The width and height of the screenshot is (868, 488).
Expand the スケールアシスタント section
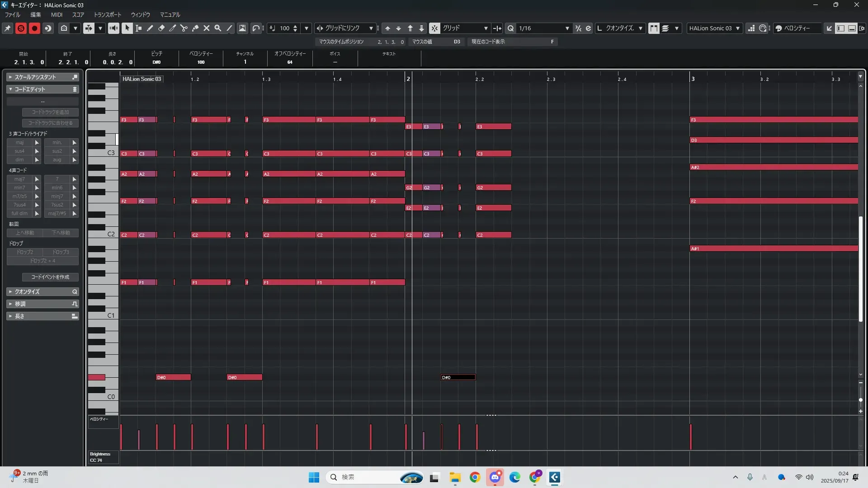(x=35, y=77)
